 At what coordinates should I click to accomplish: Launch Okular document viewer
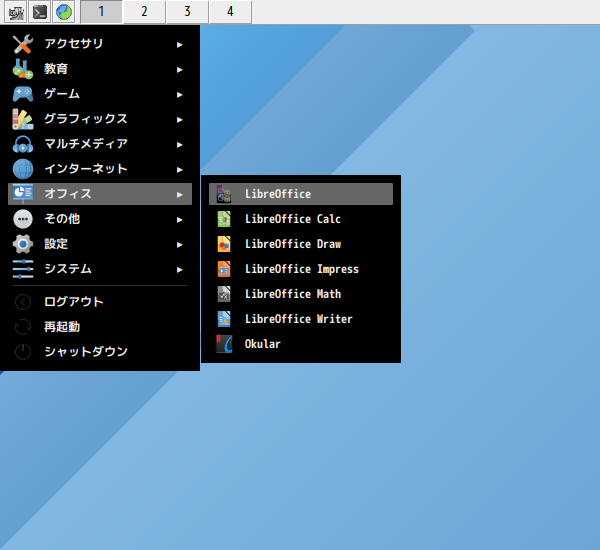[x=301, y=344]
